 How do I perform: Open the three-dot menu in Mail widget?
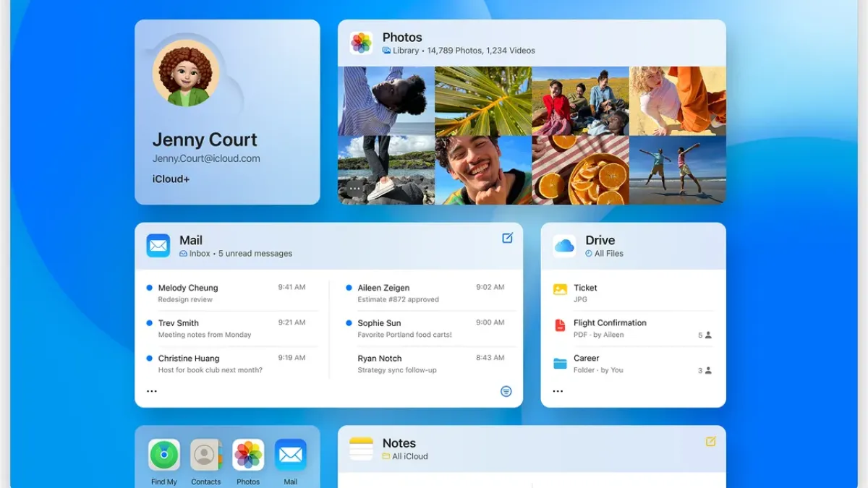pos(152,391)
